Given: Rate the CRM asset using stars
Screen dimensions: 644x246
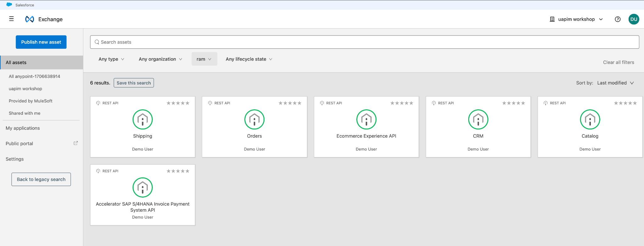Looking at the screenshot, I should pos(513,103).
